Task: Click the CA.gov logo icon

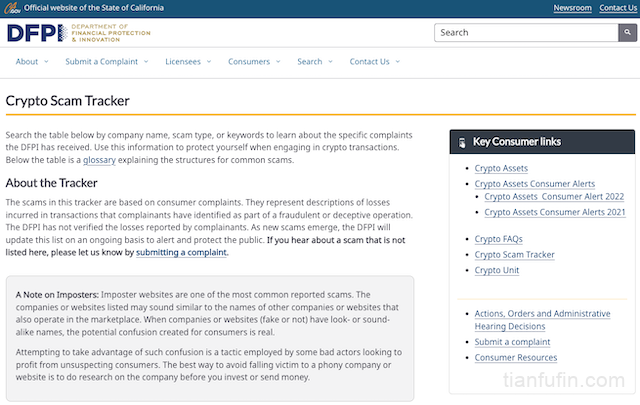Action: [x=12, y=8]
